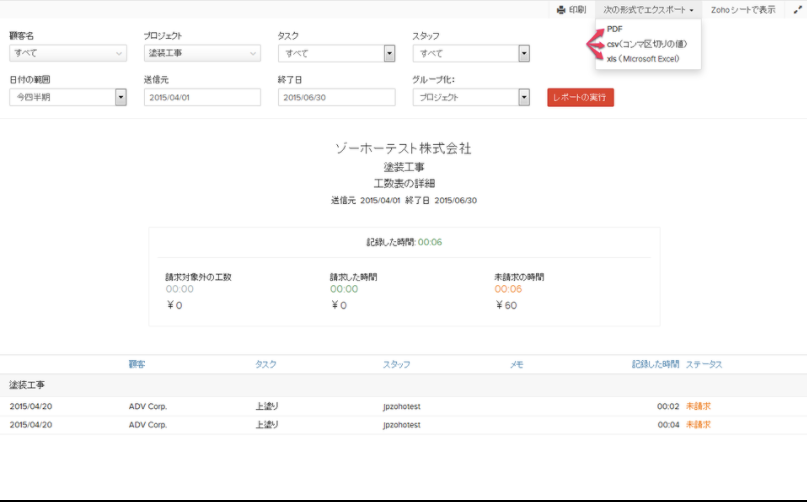Image resolution: width=807 pixels, height=502 pixels.
Task: Open the プロジェクト dropdown showing 塗装工事
Action: coord(203,54)
